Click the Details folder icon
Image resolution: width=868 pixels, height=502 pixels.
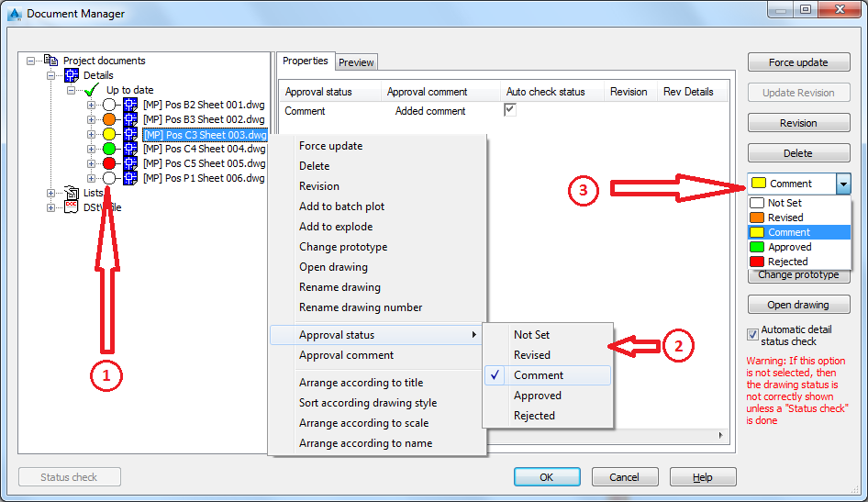71,74
